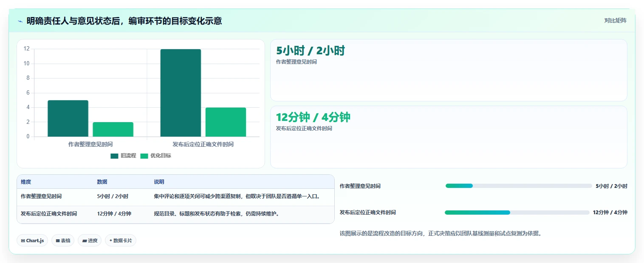The width and height of the screenshot is (644, 263).
Task: Click the 数据 table column header
Action: click(102, 182)
